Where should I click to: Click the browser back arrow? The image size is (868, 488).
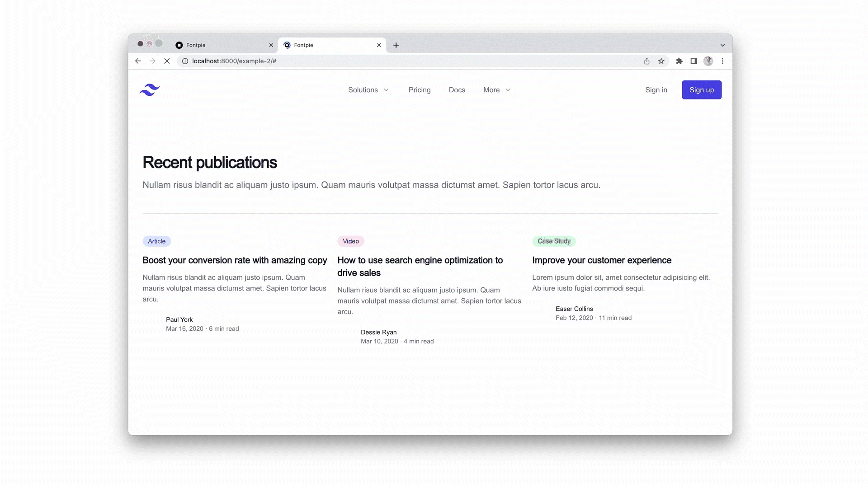point(138,61)
